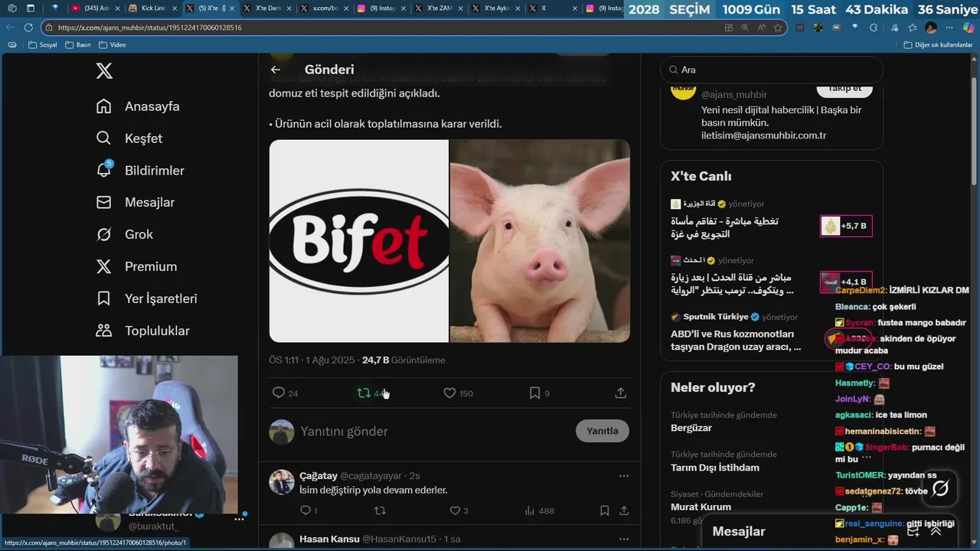
Task: Like Çağatay's comment with 3 likes
Action: (x=455, y=510)
